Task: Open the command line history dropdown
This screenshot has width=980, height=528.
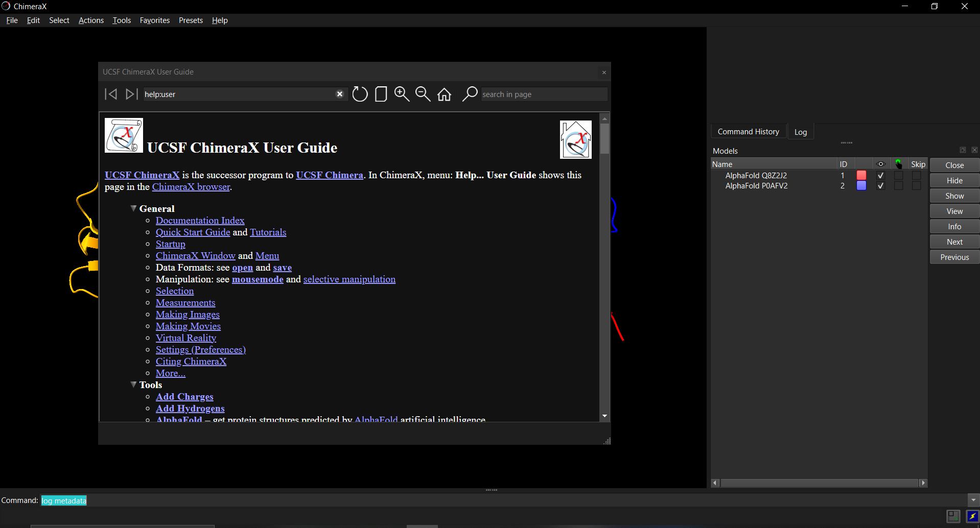Action: (x=973, y=500)
